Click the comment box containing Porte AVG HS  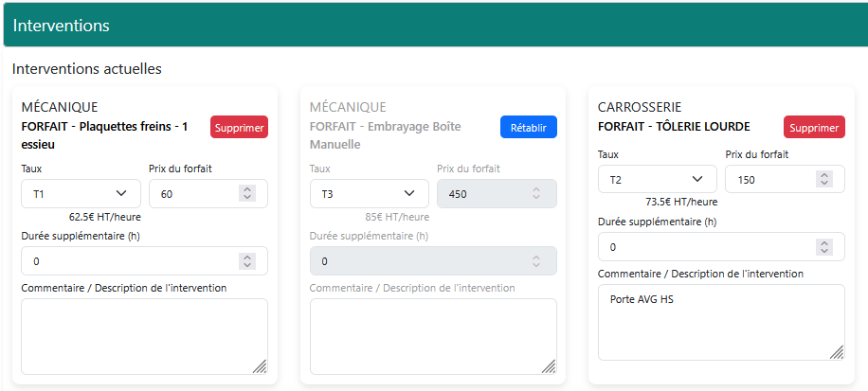[720, 322]
